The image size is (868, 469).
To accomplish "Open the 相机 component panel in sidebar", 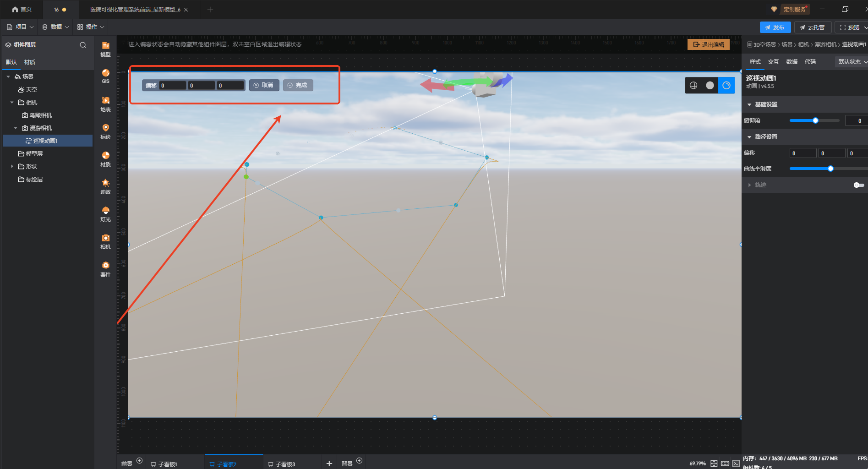I will coord(105,241).
